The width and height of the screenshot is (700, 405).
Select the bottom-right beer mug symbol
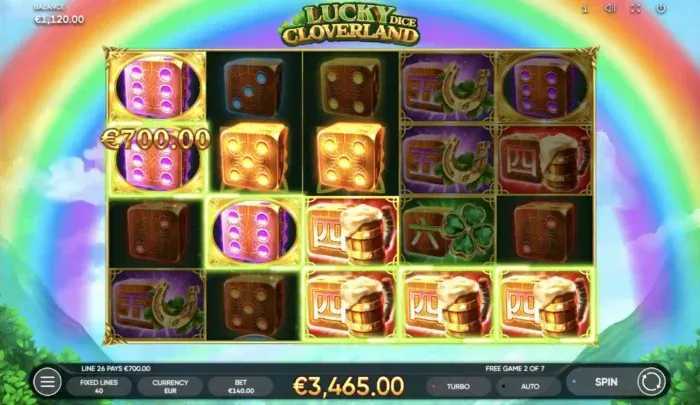click(x=546, y=304)
